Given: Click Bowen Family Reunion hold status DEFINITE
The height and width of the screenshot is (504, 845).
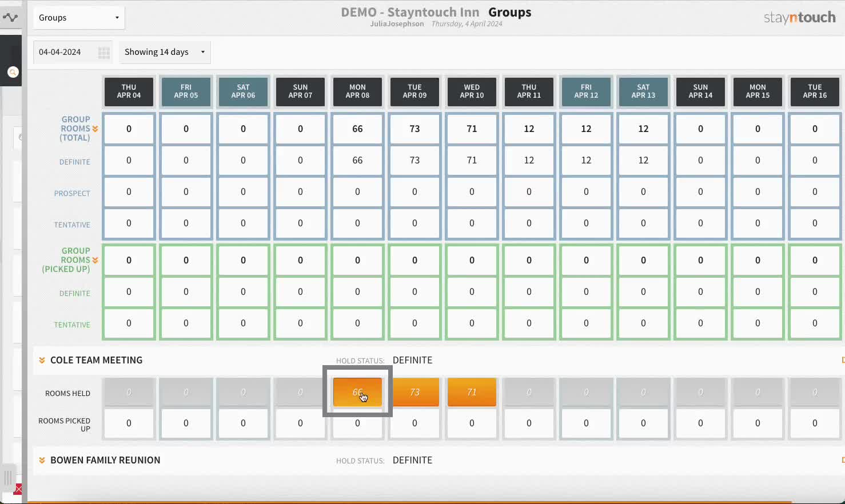Looking at the screenshot, I should pos(412,461).
